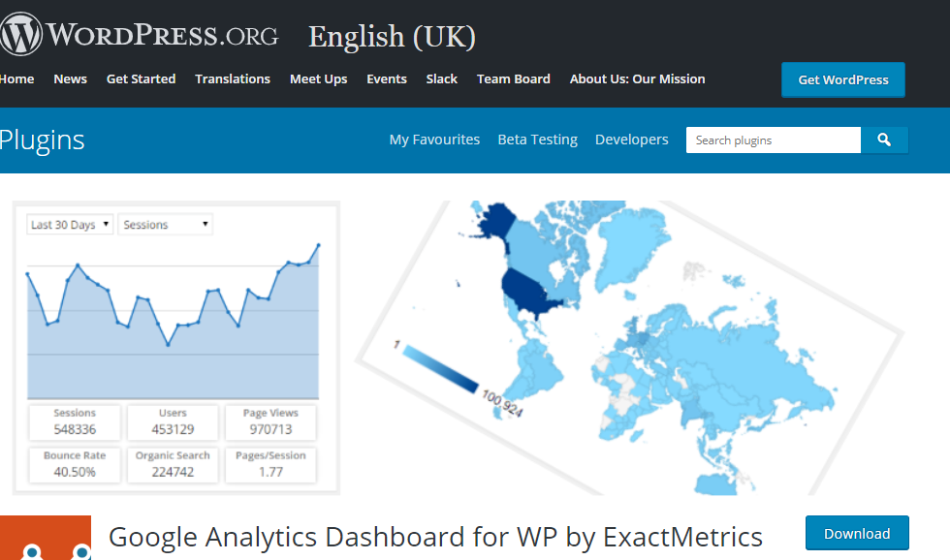Click in the Search plugins field

(773, 140)
